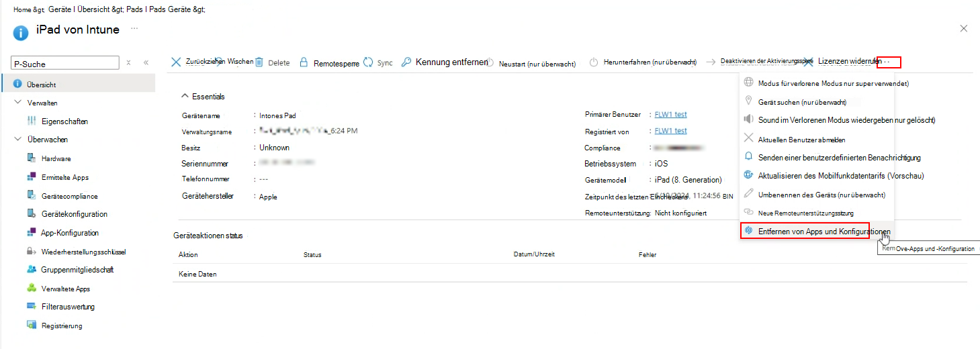The image size is (980, 349).
Task: Collapse the Verwalten group chevron
Action: (x=17, y=103)
